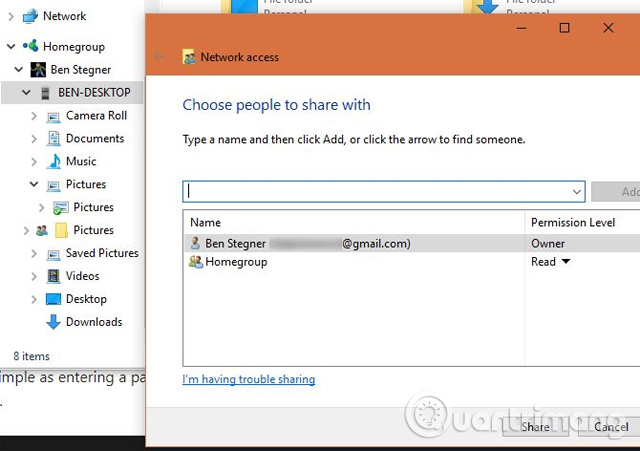The image size is (640, 451).
Task: Select the Camera Roll tree item
Action: click(96, 116)
